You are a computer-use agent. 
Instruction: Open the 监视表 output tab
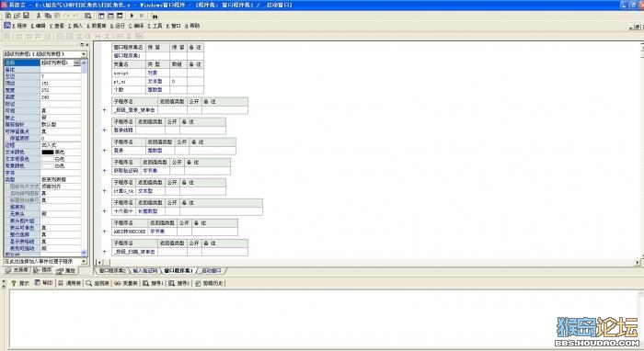pyautogui.click(x=98, y=283)
